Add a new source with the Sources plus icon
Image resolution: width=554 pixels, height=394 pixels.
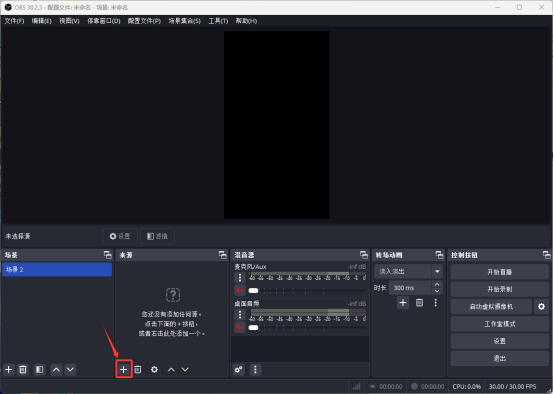[123, 370]
